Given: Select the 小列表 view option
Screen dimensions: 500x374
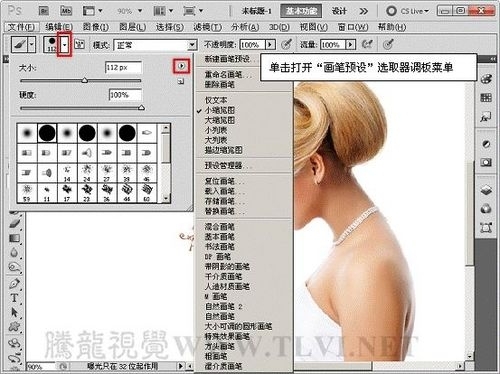Looking at the screenshot, I should click(216, 130).
